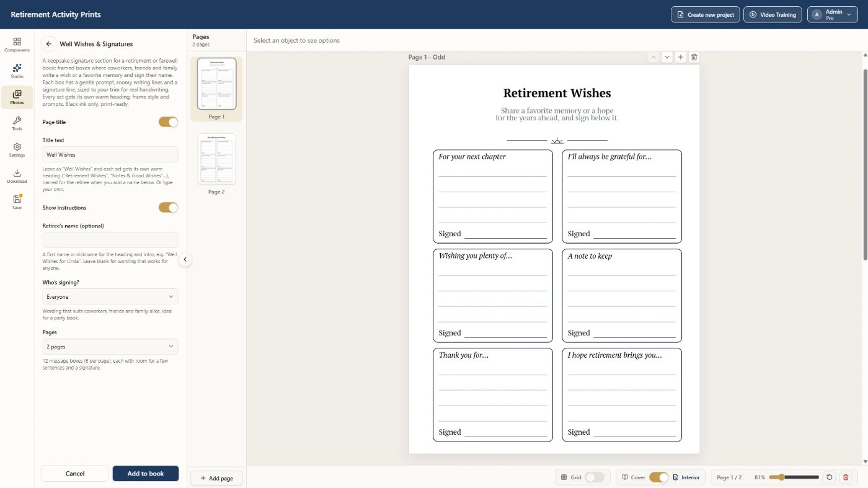This screenshot has width=868, height=488.
Task: Open the Components panel in sidebar
Action: (17, 44)
